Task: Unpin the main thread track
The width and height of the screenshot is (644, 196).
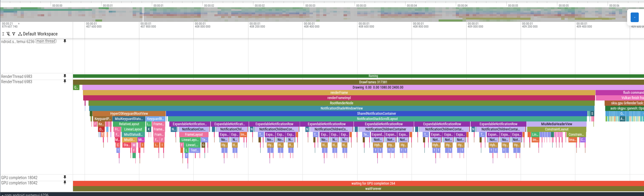Action: coord(65,41)
